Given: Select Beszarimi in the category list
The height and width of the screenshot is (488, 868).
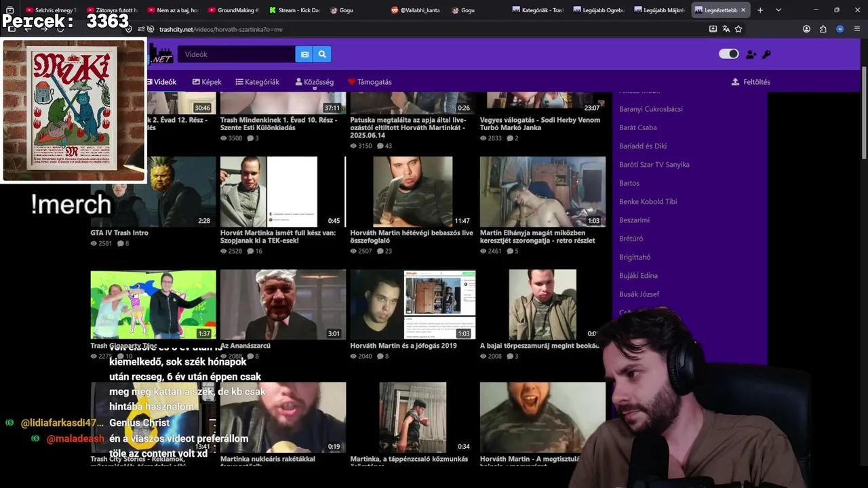Looking at the screenshot, I should pyautogui.click(x=635, y=220).
